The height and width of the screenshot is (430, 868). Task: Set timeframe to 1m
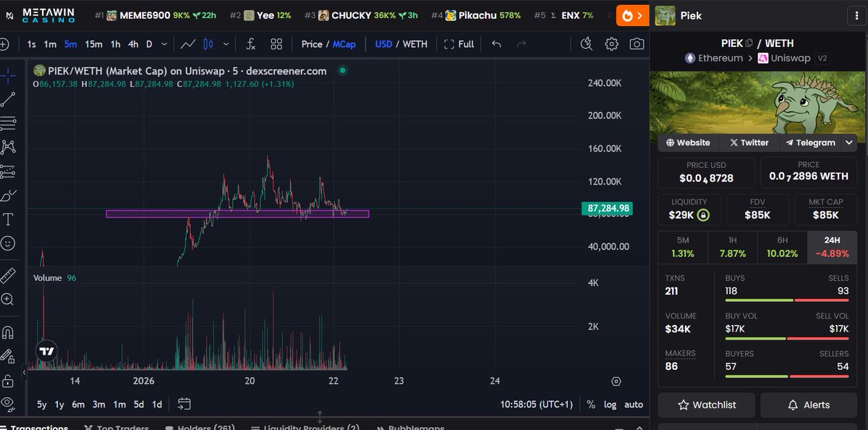50,44
